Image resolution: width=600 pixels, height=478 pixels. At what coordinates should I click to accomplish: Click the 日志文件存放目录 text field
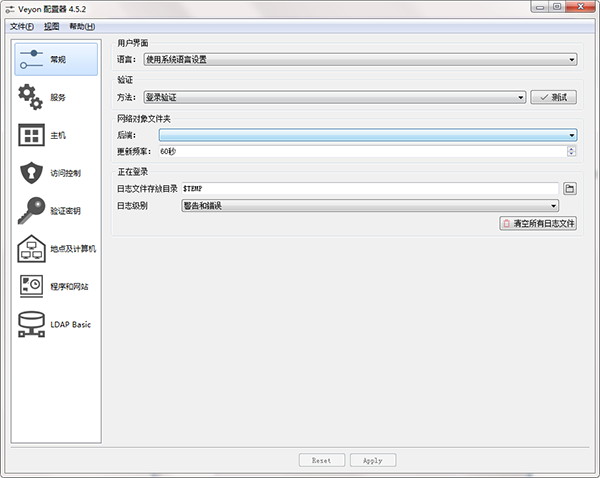368,189
